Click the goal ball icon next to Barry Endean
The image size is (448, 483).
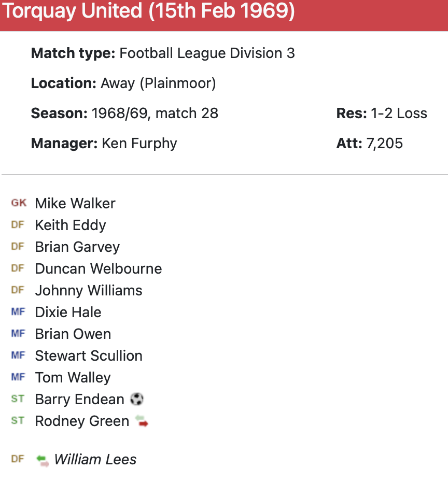pos(137,399)
